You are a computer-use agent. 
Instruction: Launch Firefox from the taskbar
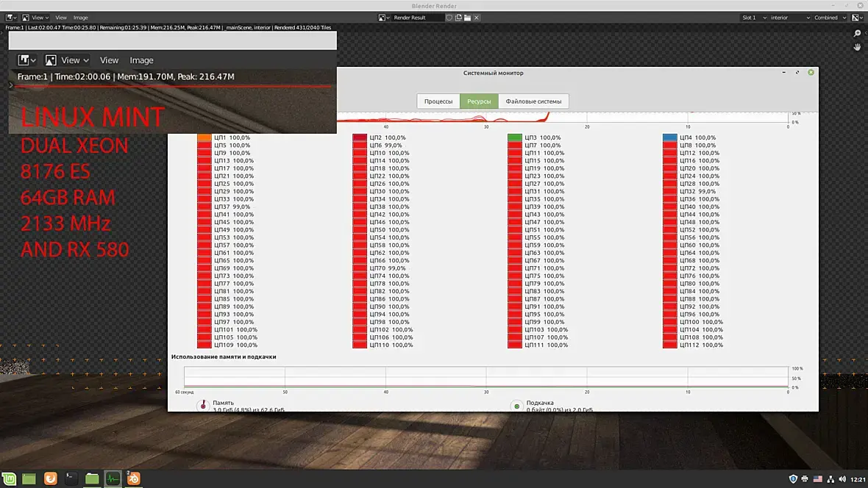[50, 478]
